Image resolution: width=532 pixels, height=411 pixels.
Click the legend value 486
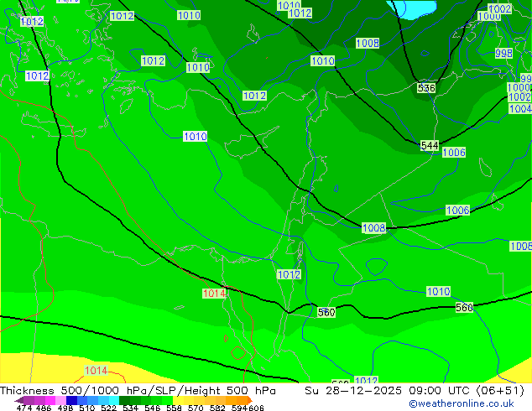[44, 408]
